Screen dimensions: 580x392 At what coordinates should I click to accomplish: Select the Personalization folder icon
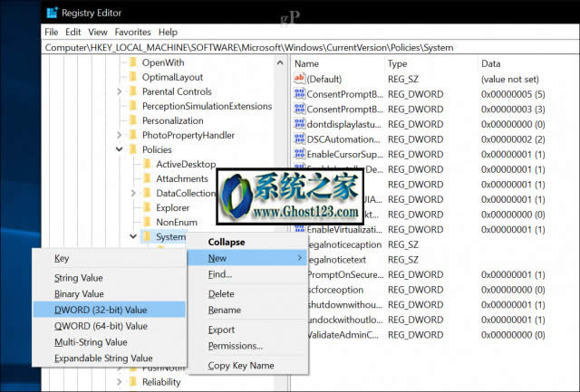point(133,120)
